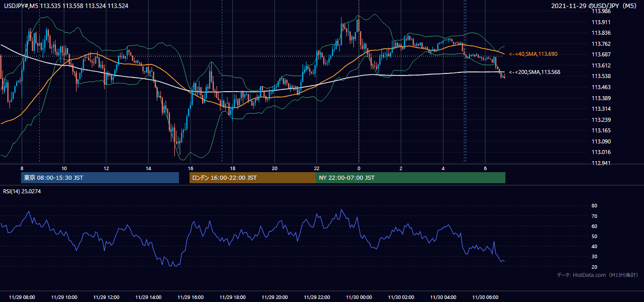The width and height of the screenshot is (644, 302).
Task: Click the bottom date label 11/30 06:00
Action: [x=485, y=297]
